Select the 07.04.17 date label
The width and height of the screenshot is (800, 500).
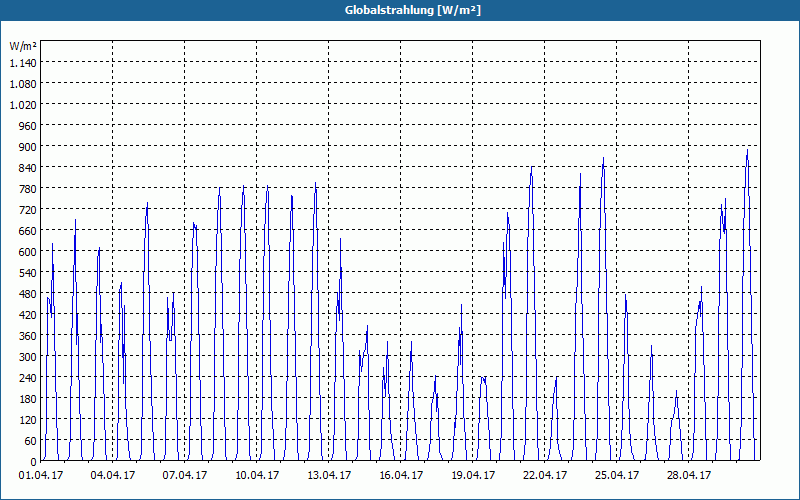(x=185, y=476)
